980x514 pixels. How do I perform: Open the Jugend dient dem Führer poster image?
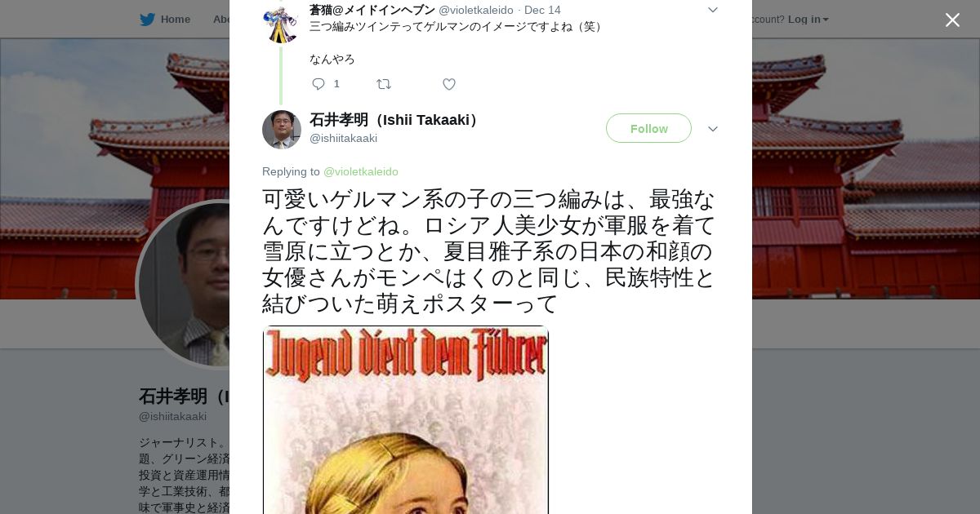coord(406,419)
